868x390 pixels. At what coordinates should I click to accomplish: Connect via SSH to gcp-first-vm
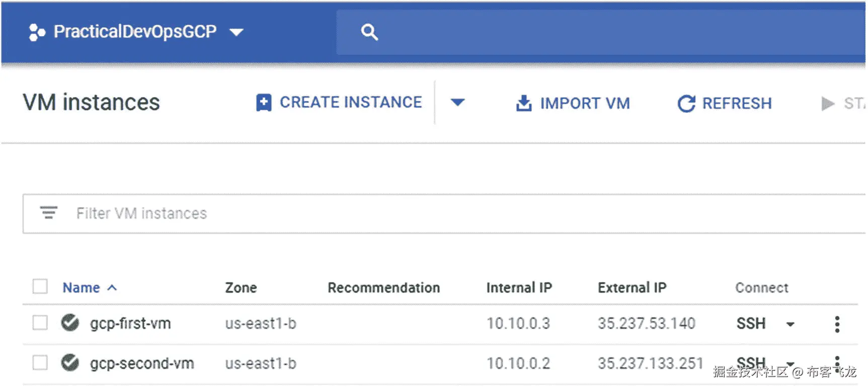tap(751, 324)
